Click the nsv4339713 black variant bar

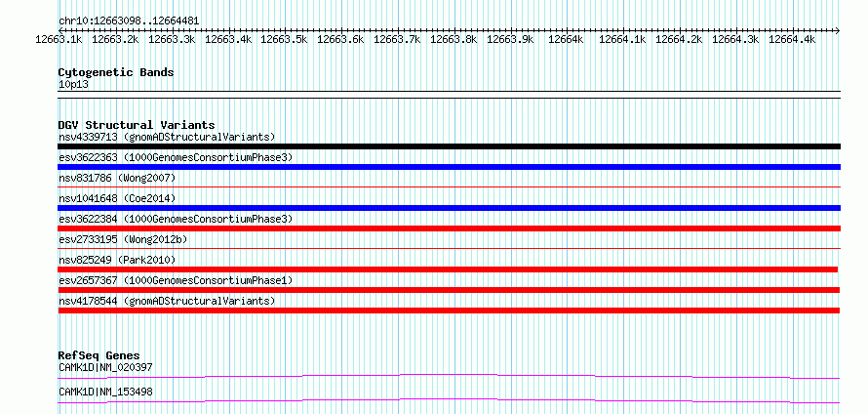click(449, 146)
